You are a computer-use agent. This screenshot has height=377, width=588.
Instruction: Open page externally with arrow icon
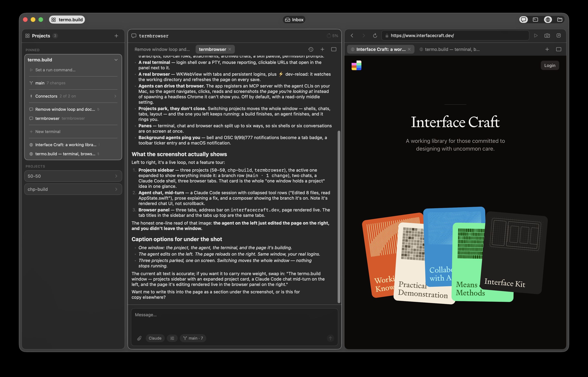pyautogui.click(x=559, y=36)
